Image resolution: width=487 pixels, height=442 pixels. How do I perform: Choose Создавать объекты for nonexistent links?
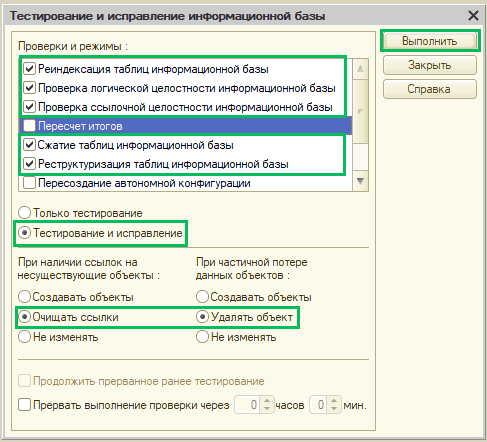tap(24, 297)
